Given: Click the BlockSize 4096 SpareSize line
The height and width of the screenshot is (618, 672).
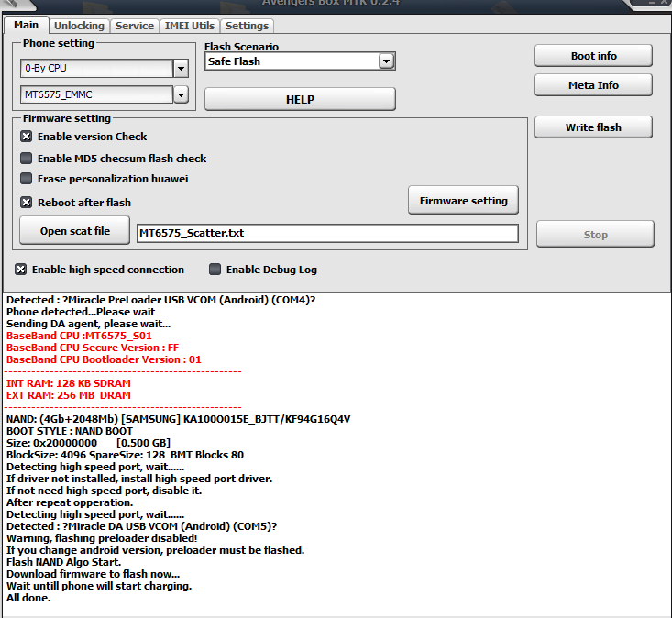Looking at the screenshot, I should (125, 455).
